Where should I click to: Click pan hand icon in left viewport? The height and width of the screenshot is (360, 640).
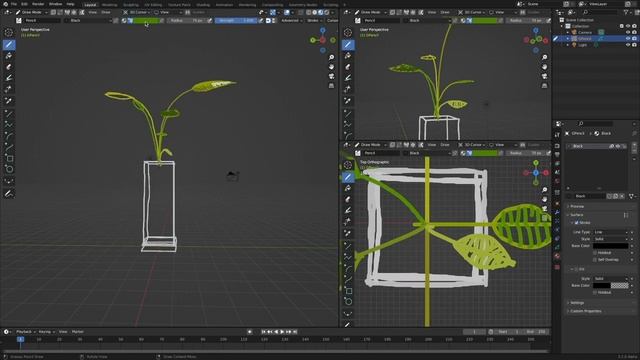(x=331, y=67)
